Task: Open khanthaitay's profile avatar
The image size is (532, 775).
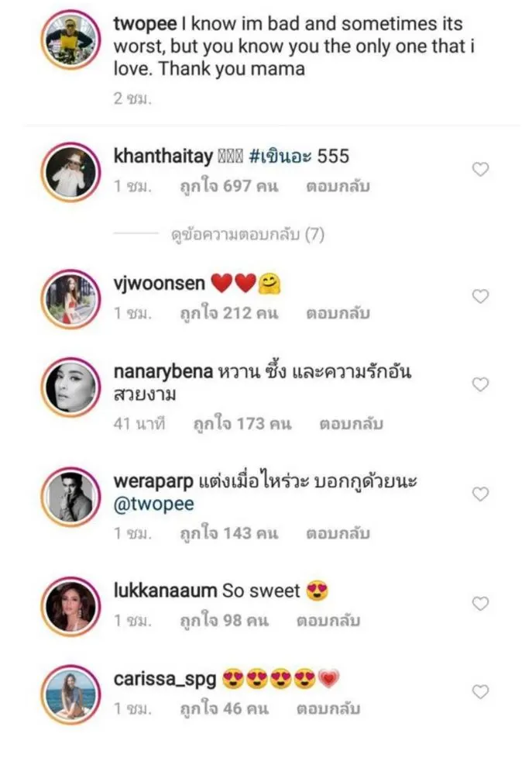Action: (x=71, y=171)
